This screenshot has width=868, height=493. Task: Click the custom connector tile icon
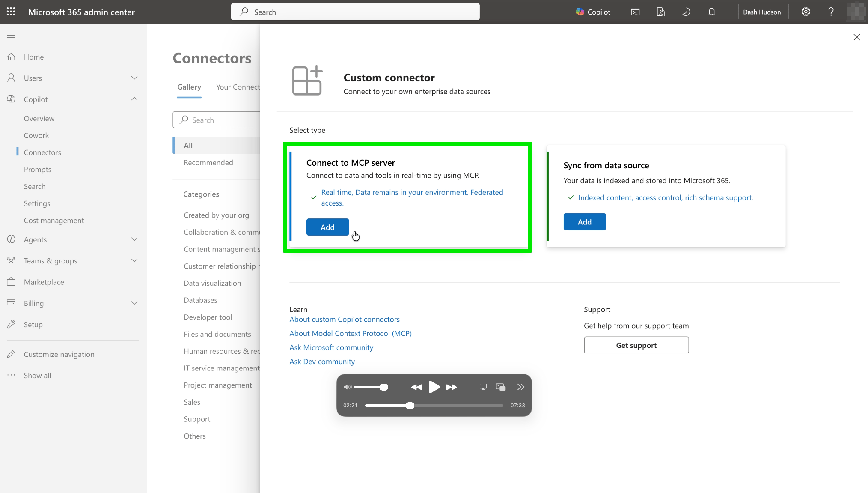[307, 80]
